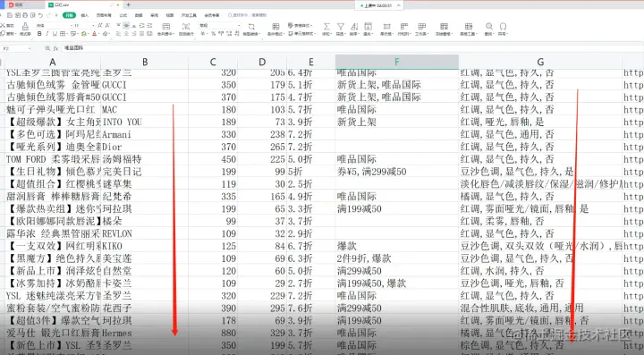Insert symbol with the omega icon

[x=503, y=27]
